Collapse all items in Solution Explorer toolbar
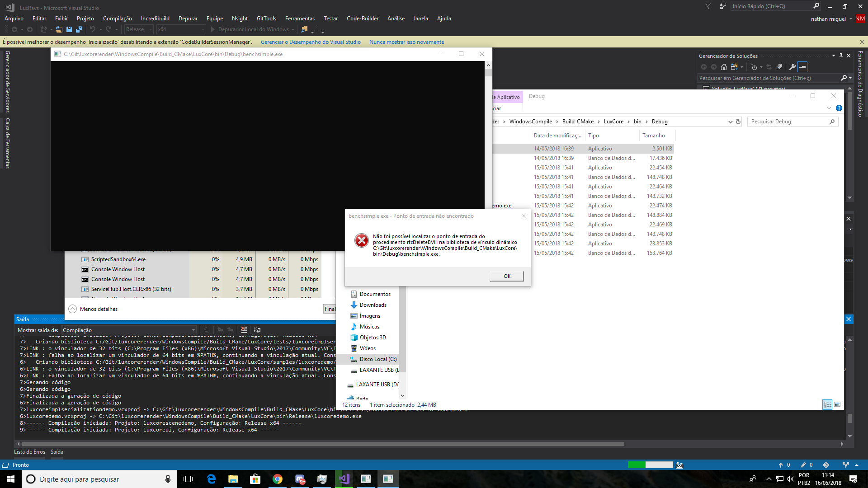Screen dimensions: 868x488 779,67
